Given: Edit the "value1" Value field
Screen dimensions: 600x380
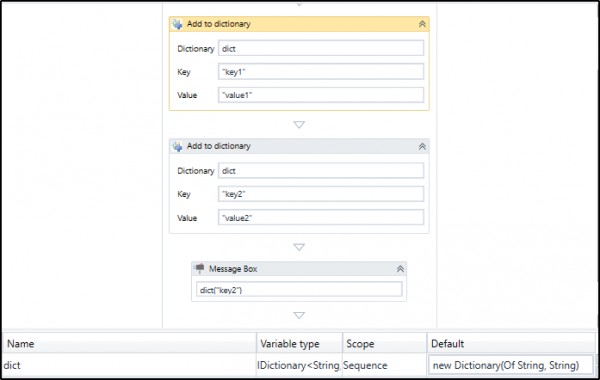Looking at the screenshot, I should (321, 95).
